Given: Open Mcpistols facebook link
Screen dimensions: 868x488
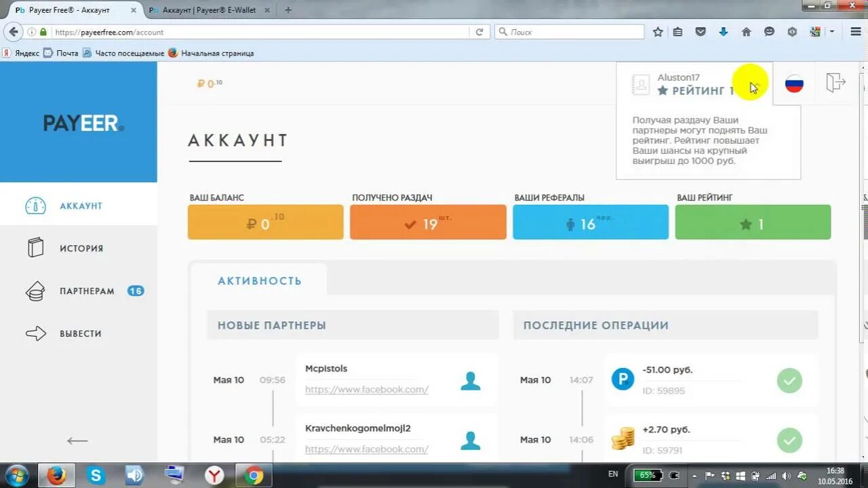Looking at the screenshot, I should pos(366,389).
